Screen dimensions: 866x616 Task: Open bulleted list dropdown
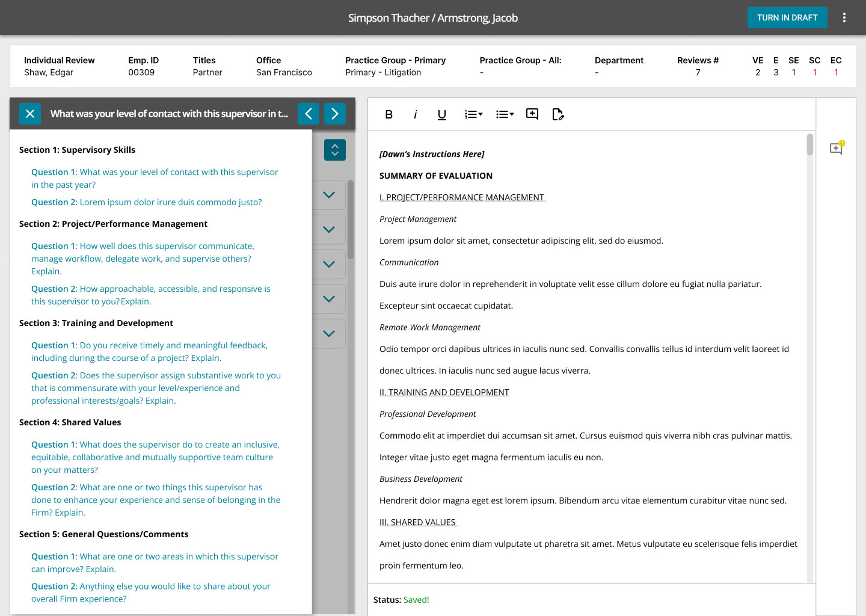[x=505, y=114]
